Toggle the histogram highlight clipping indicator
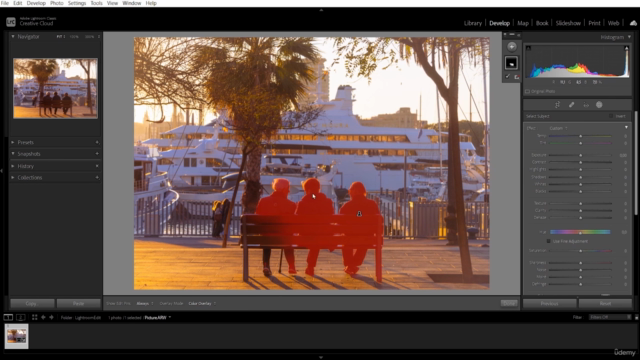Image resolution: width=640 pixels, height=360 pixels. point(626,48)
